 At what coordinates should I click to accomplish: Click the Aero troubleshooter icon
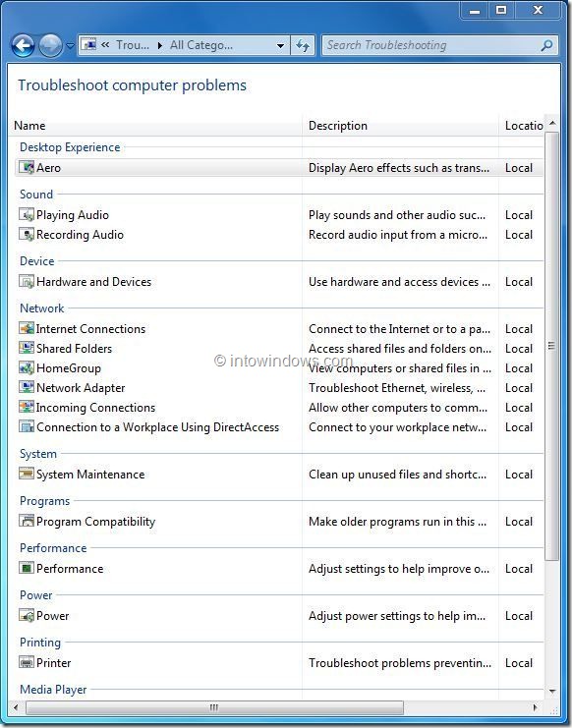(27, 168)
